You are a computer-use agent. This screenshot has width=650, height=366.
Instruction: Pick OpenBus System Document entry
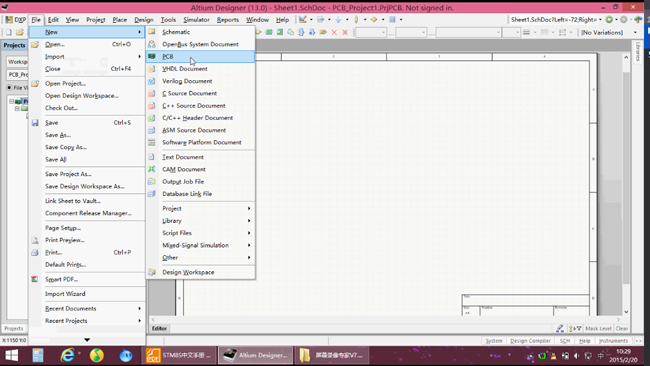tap(200, 44)
